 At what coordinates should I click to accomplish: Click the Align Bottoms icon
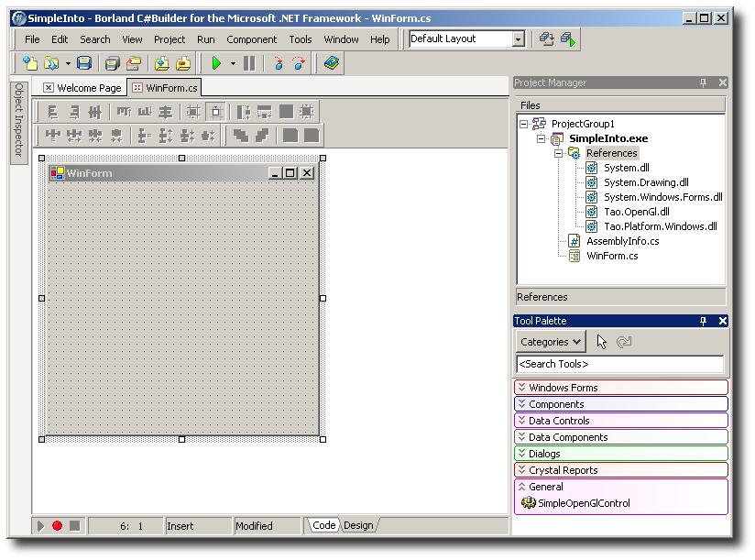point(145,112)
